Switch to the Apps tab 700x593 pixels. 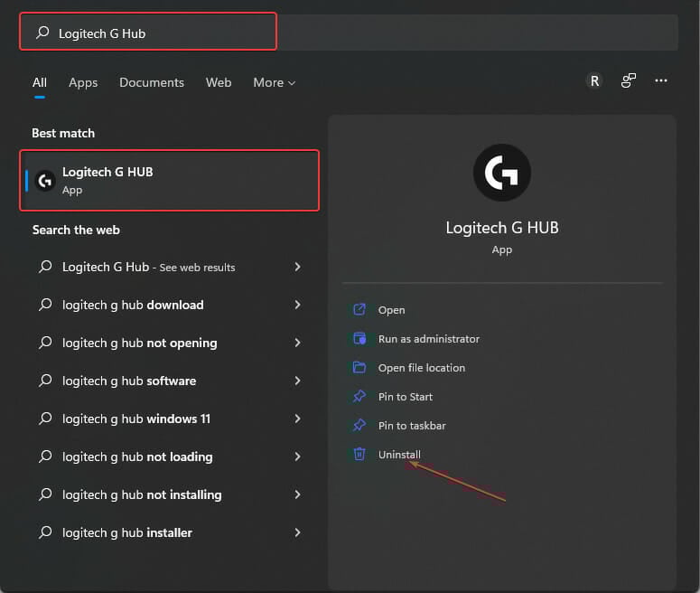click(x=83, y=82)
